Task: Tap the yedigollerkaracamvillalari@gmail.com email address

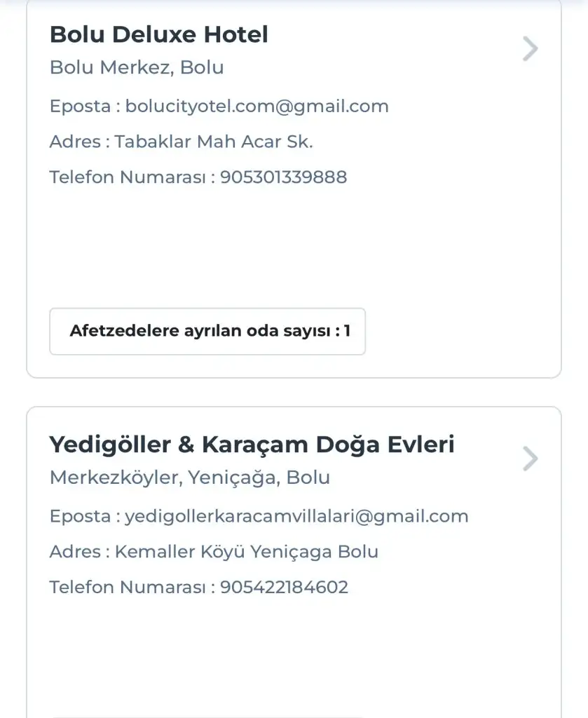Action: coord(296,517)
